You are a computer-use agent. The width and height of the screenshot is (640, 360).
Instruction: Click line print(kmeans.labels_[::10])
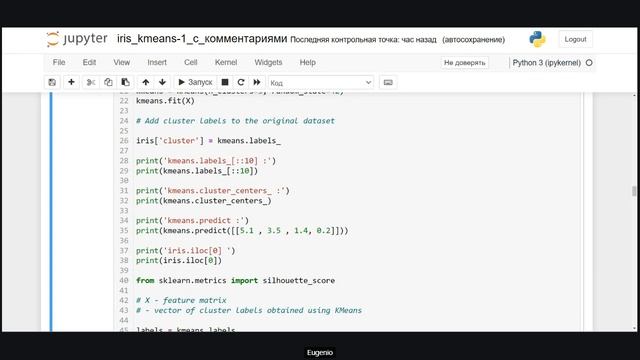point(197,171)
